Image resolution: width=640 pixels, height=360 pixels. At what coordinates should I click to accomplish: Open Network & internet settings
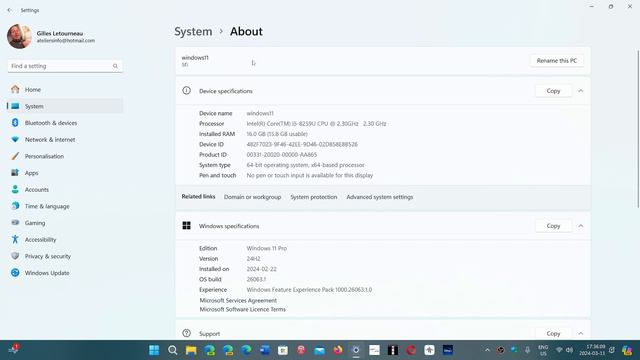click(x=64, y=140)
